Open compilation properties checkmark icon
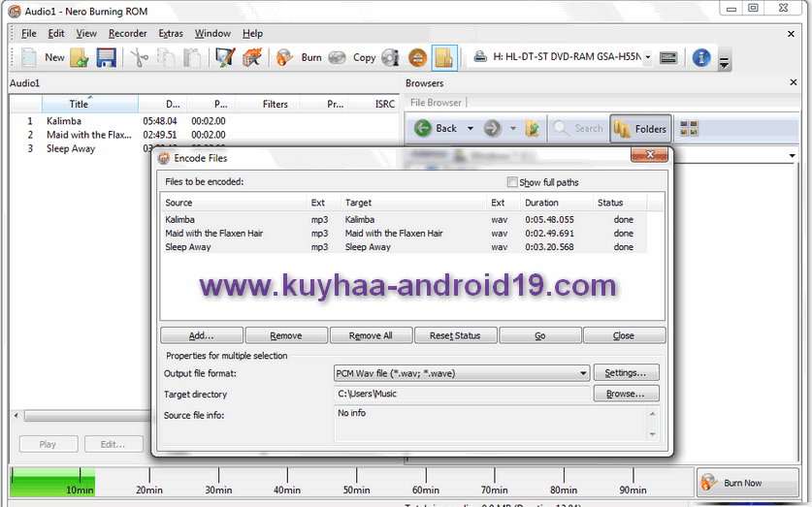This screenshot has width=812, height=507. tap(225, 57)
